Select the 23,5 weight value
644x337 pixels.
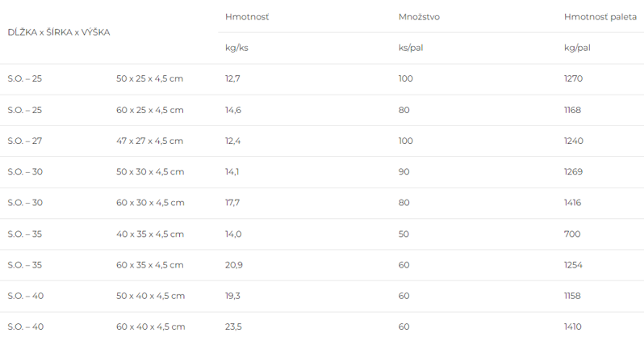233,327
